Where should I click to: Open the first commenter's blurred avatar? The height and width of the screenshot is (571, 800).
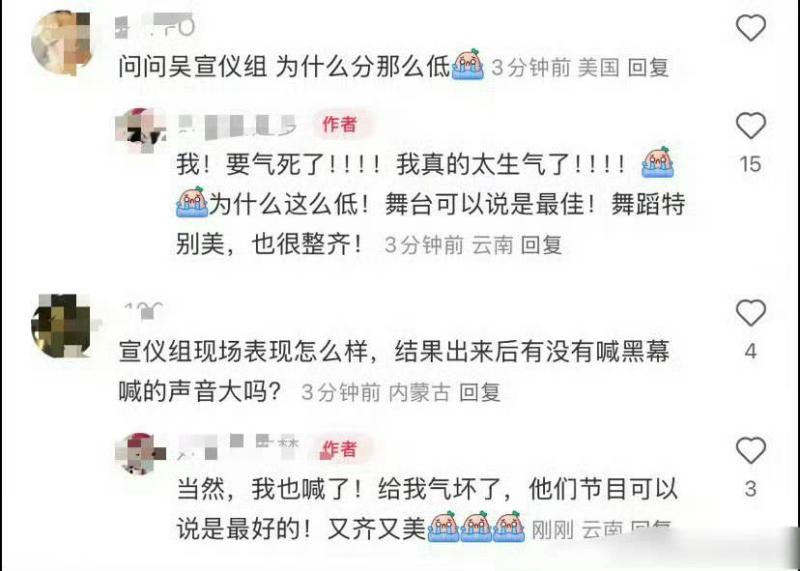tap(62, 43)
